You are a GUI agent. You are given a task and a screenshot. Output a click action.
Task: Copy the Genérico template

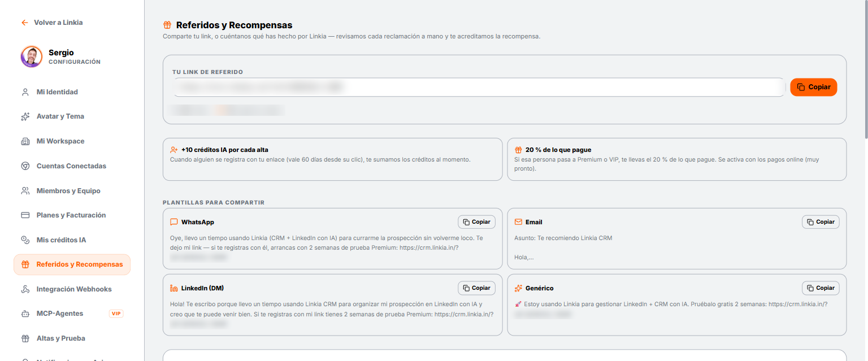click(x=821, y=288)
